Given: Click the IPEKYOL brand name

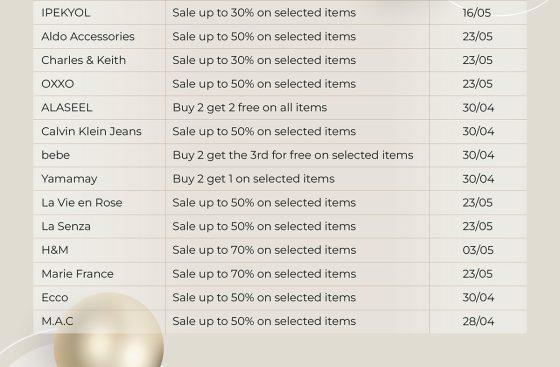Looking at the screenshot, I should (65, 13).
